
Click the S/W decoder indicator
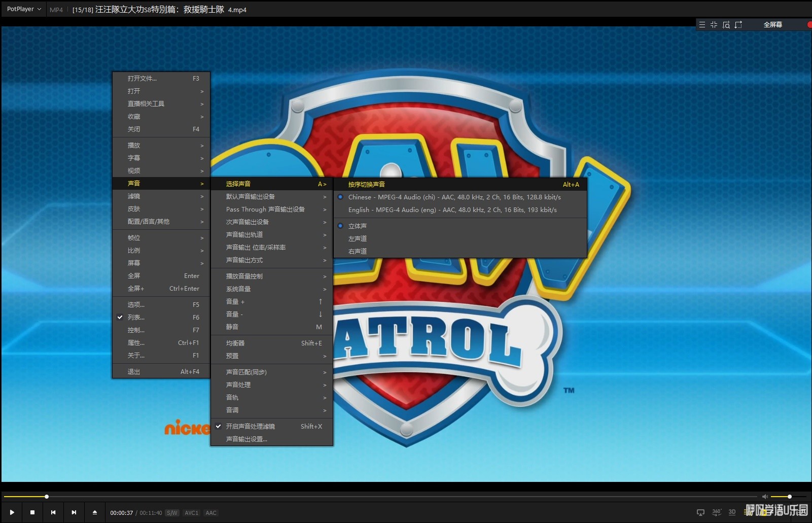[x=172, y=513]
